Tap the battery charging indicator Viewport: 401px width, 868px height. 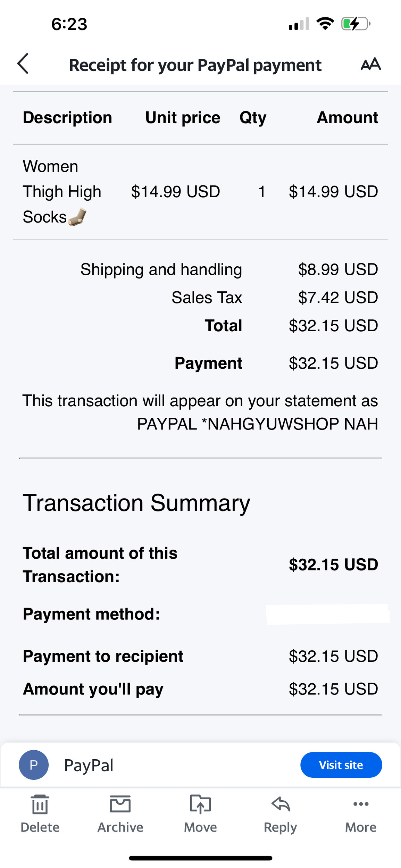point(356,24)
